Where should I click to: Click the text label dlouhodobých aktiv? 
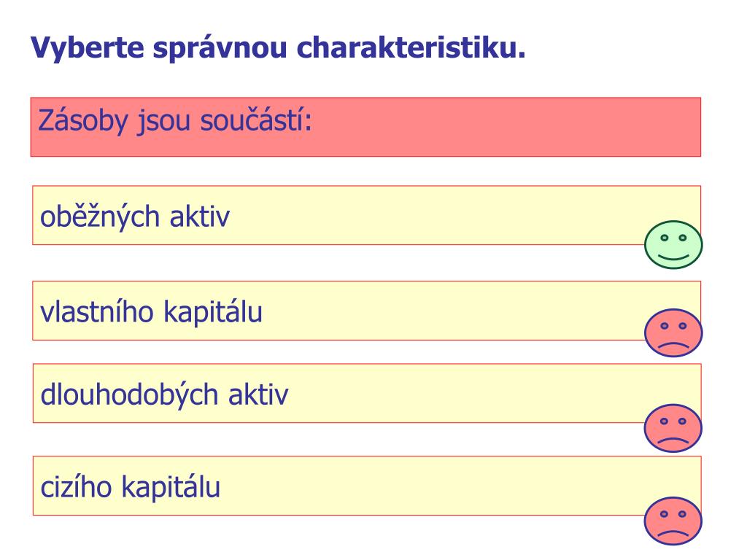[x=164, y=394]
